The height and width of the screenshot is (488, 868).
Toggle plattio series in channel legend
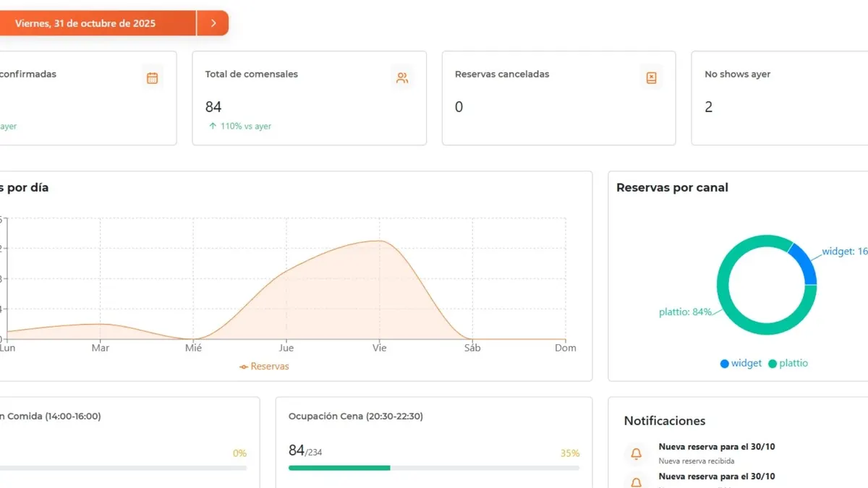788,364
